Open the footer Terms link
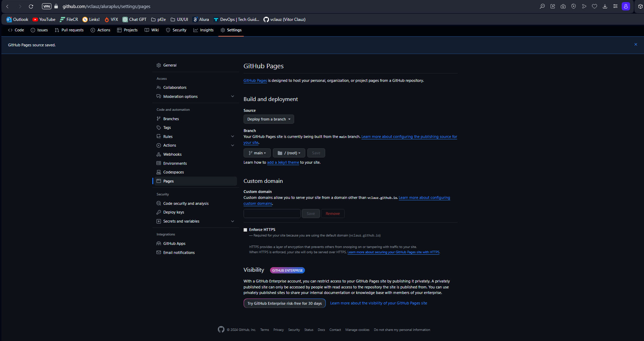The width and height of the screenshot is (644, 341). click(264, 330)
